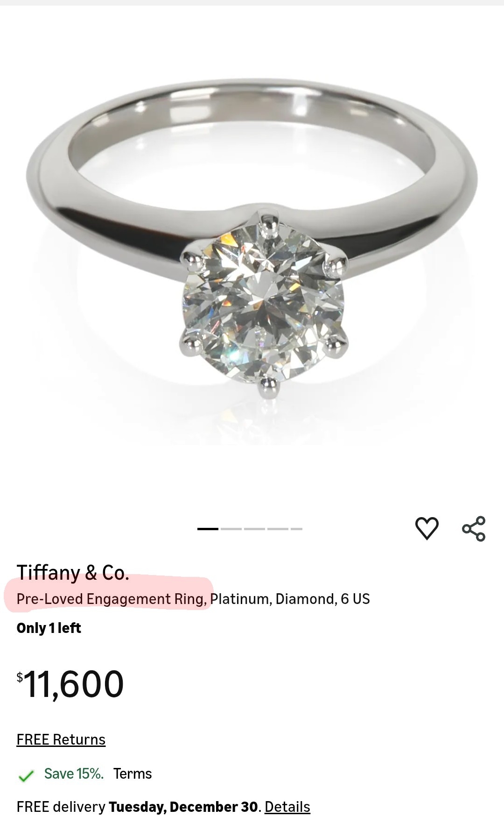Select the last carousel image indicator

[x=296, y=529]
